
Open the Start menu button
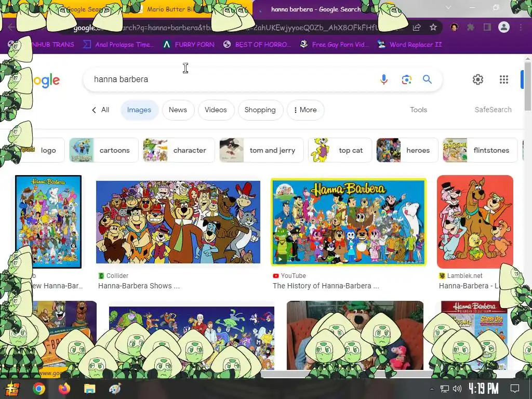[x=11, y=389]
